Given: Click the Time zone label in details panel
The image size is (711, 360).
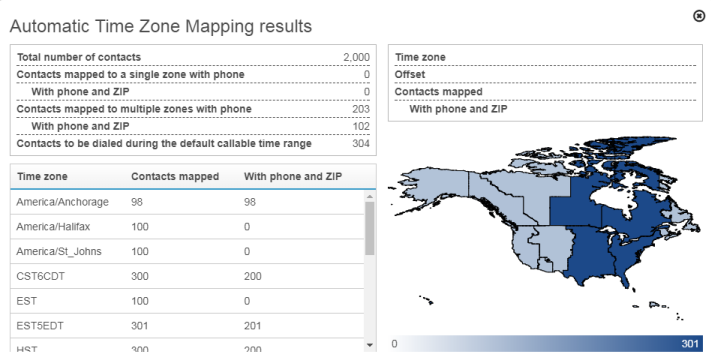Looking at the screenshot, I should click(420, 57).
